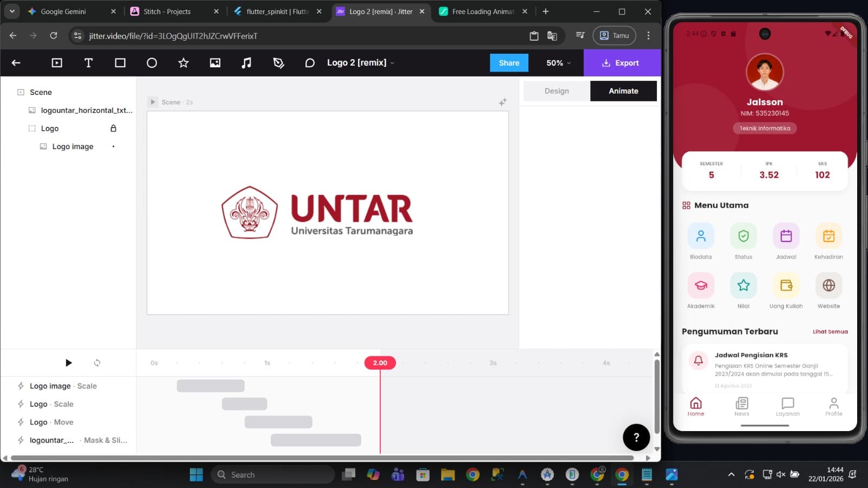This screenshot has height=488, width=868.
Task: Switch to the Animate tab
Action: tap(623, 91)
